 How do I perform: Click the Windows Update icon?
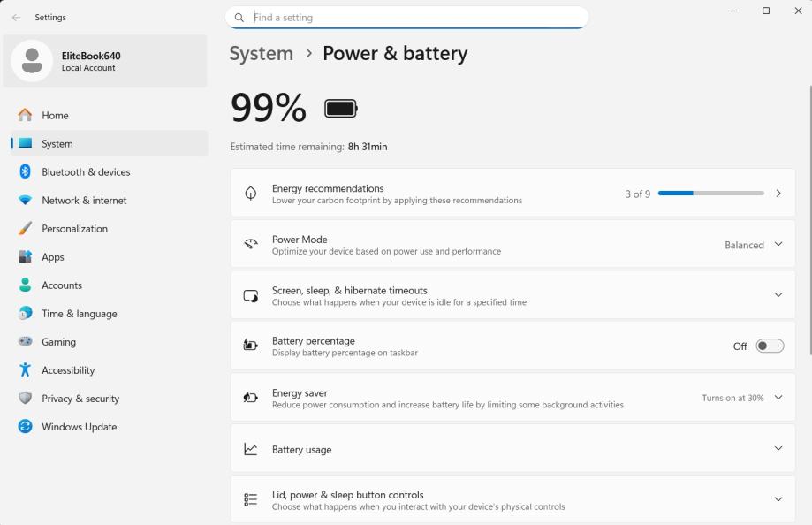(25, 427)
